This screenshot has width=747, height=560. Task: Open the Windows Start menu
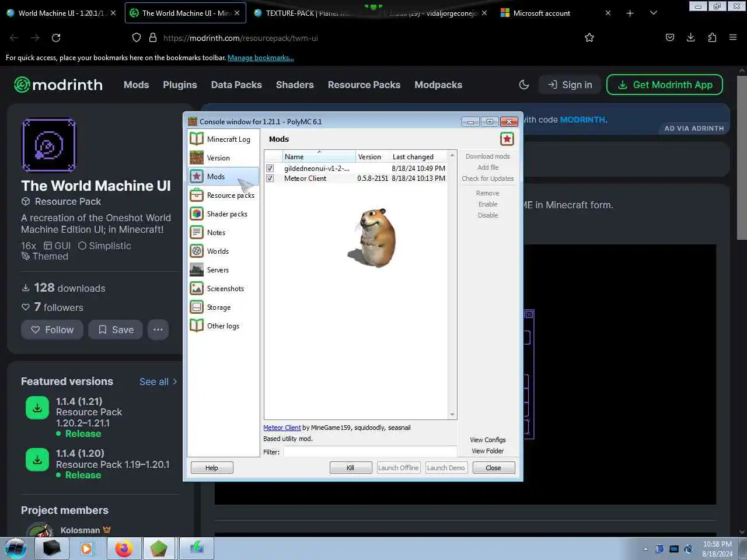point(16,548)
